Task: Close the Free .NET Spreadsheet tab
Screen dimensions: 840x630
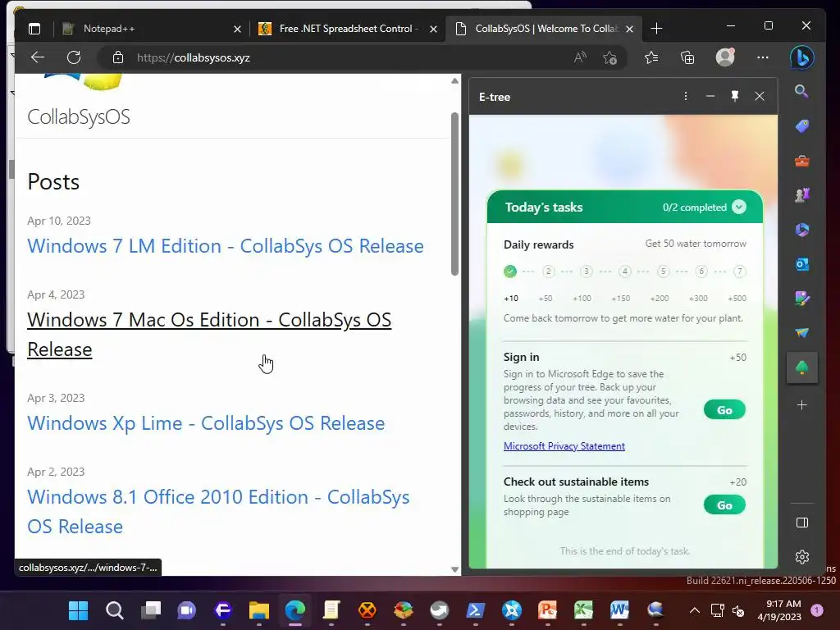Action: (433, 29)
